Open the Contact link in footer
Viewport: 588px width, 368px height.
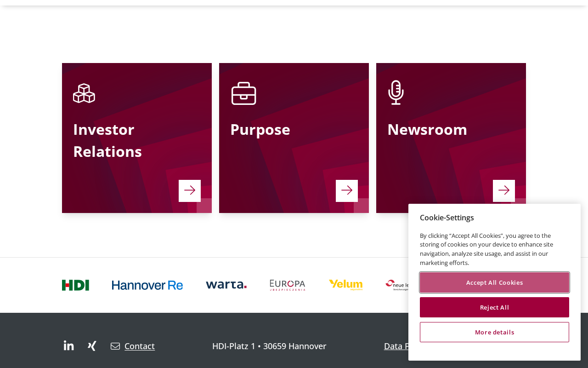click(140, 346)
